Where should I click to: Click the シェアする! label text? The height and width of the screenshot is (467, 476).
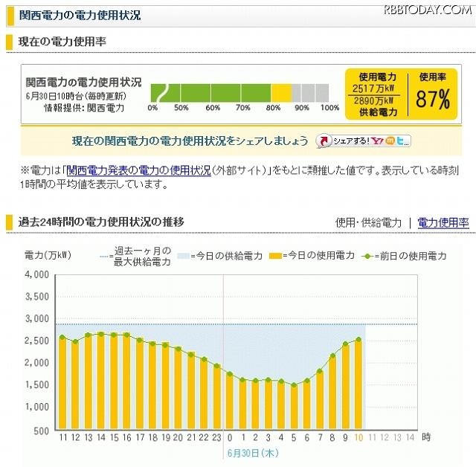coord(351,141)
